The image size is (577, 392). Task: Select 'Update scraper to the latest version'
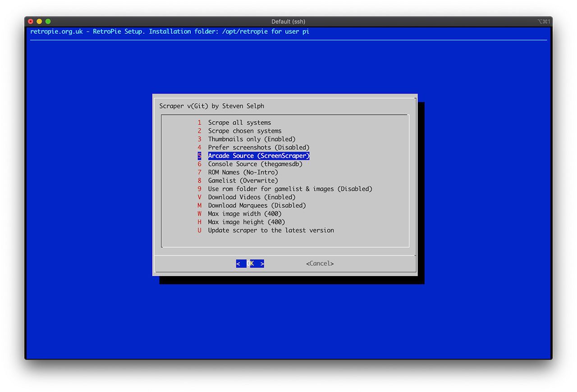coord(271,230)
